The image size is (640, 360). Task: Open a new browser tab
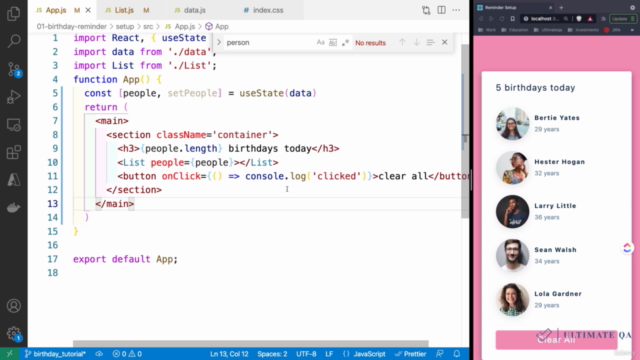pos(561,7)
